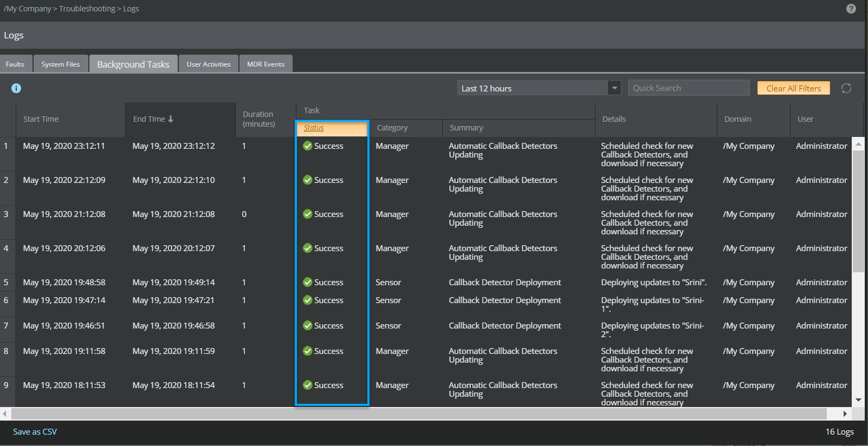Switch to the System Files tab
The image size is (868, 446).
pos(61,64)
